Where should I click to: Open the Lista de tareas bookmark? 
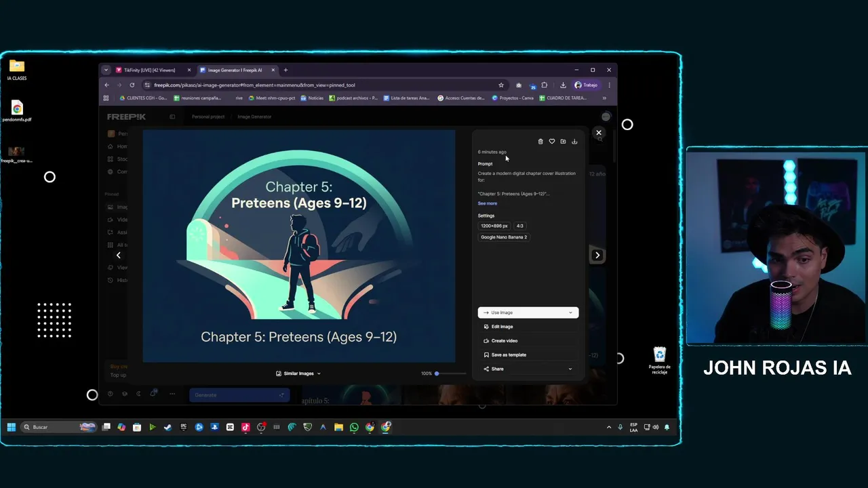[x=406, y=98]
